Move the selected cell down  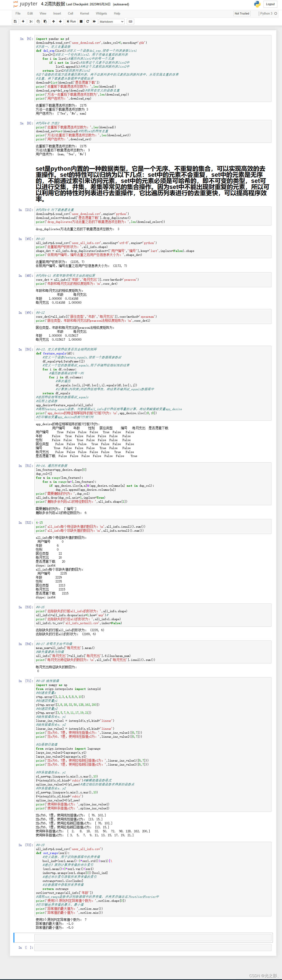coord(60,21)
